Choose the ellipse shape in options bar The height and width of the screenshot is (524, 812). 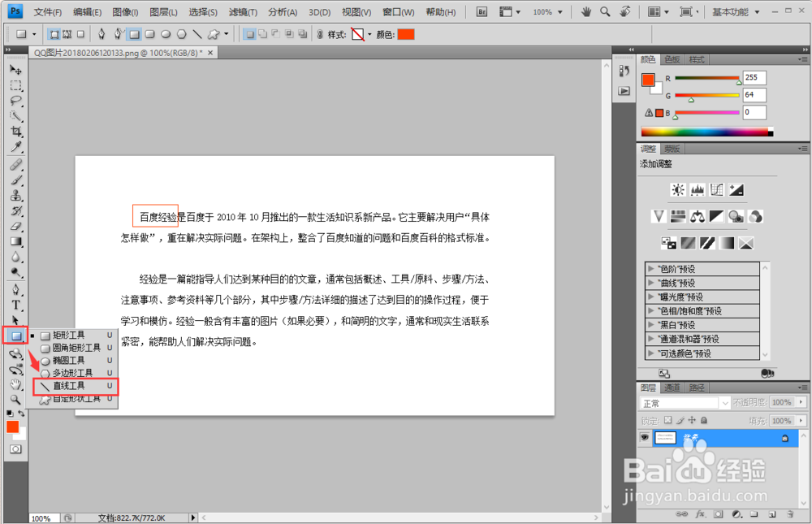click(x=166, y=34)
